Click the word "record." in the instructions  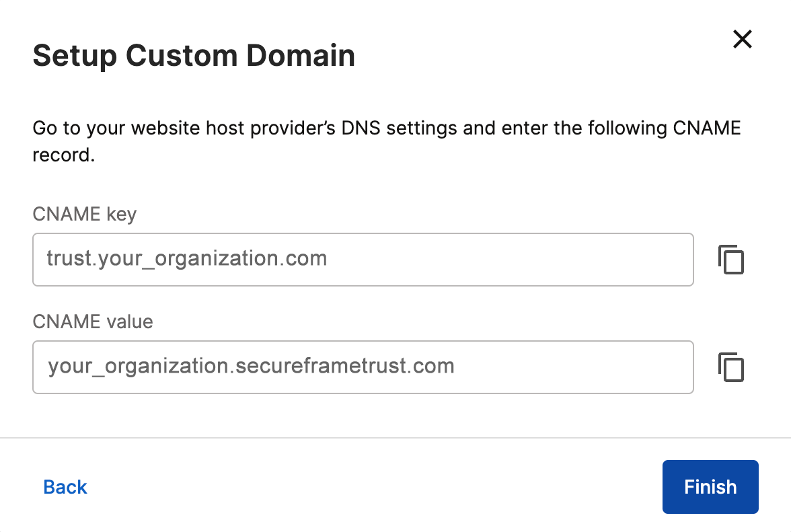[64, 155]
